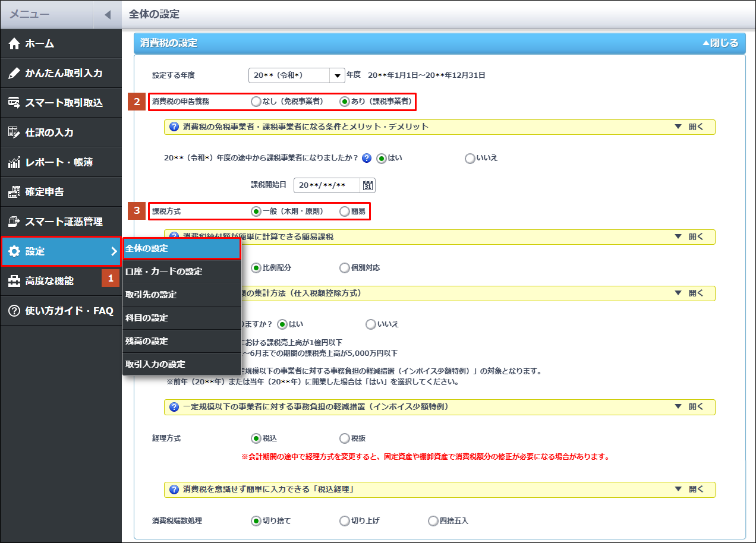Click 閉じる to collapse 消費税の設定
The image size is (756, 543).
(x=720, y=43)
